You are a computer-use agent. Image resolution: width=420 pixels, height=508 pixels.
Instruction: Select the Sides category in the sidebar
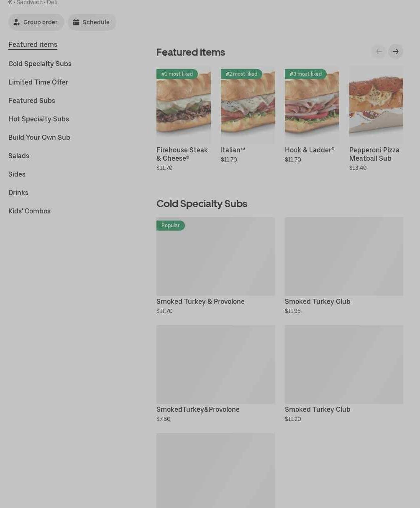tap(17, 174)
